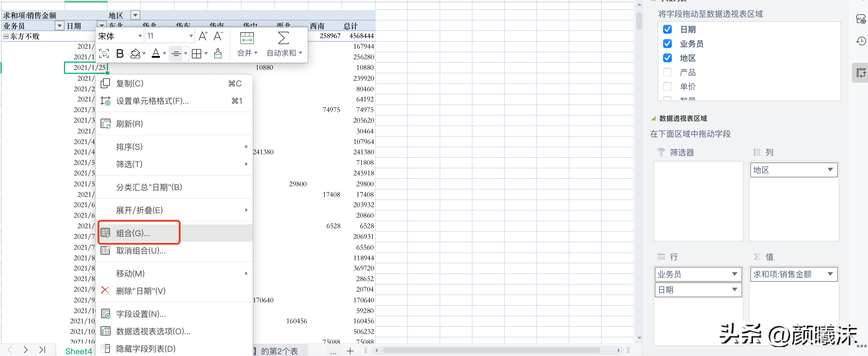The width and height of the screenshot is (868, 356).
Task: Go to previous sheet tab arrow
Action: [x=10, y=350]
